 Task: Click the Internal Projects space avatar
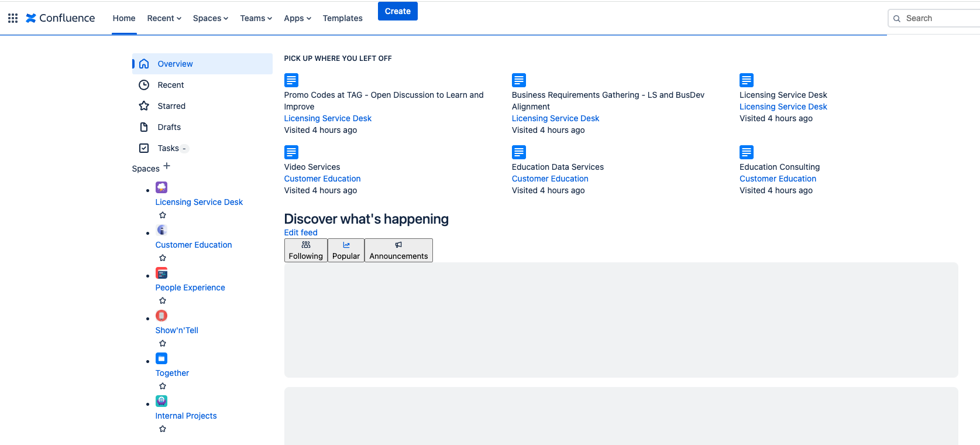[161, 401]
